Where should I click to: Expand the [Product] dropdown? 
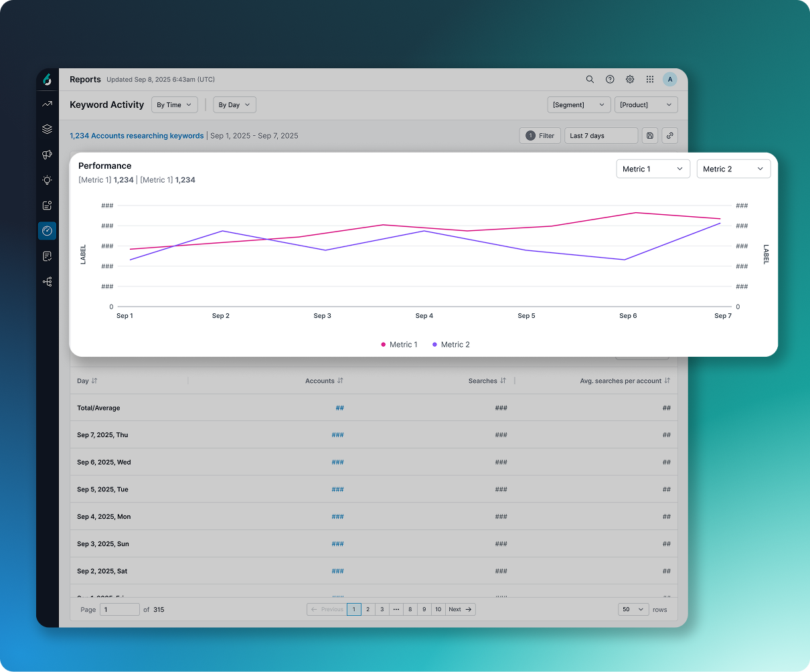pos(646,104)
